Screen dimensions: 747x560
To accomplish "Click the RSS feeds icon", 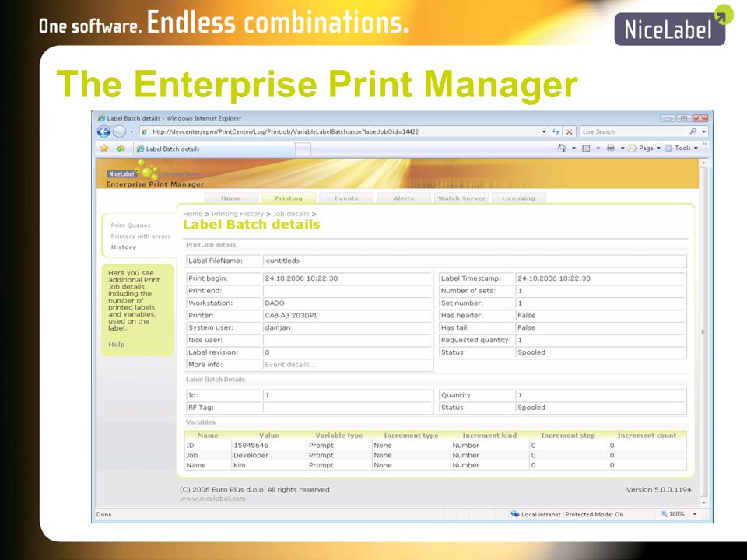I will pos(586,148).
